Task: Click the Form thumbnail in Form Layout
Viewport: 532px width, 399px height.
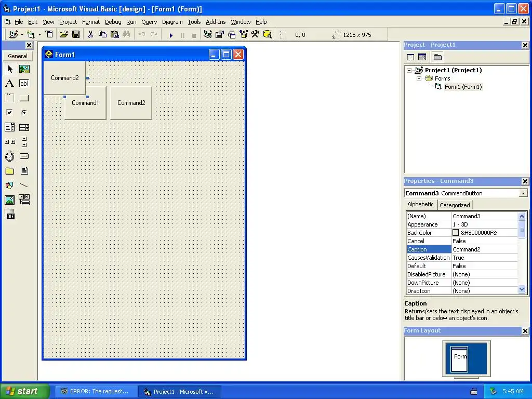Action: 459,359
